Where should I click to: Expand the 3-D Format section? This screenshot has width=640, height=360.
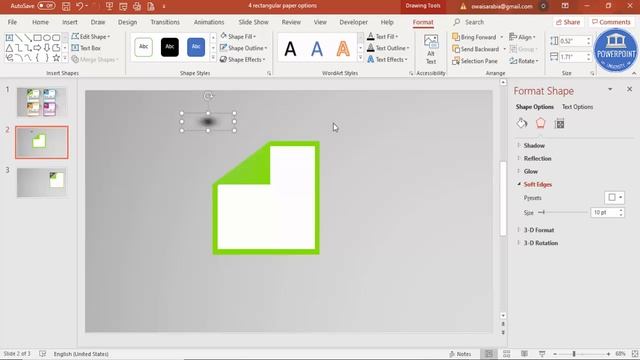[538, 230]
